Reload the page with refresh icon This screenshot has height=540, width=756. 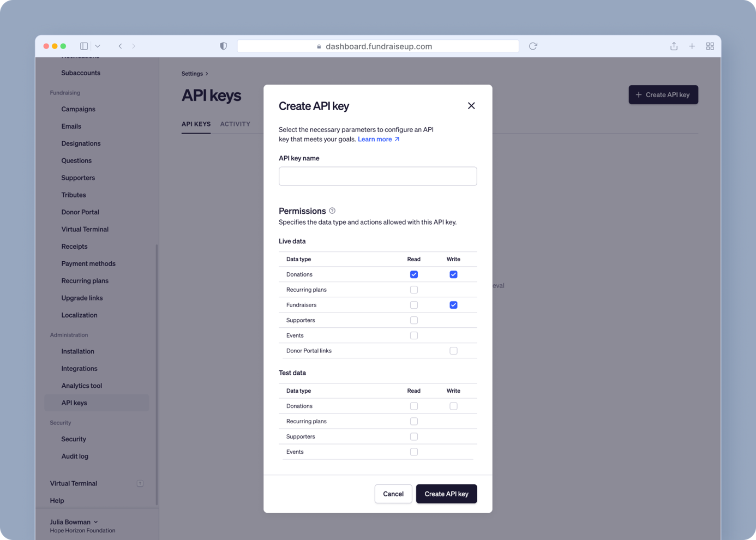click(x=533, y=46)
